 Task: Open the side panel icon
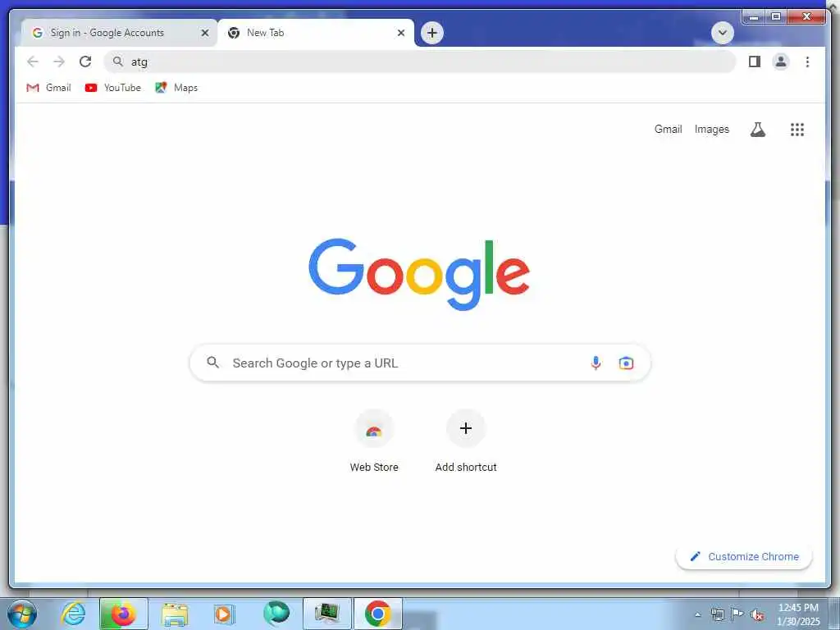[755, 62]
